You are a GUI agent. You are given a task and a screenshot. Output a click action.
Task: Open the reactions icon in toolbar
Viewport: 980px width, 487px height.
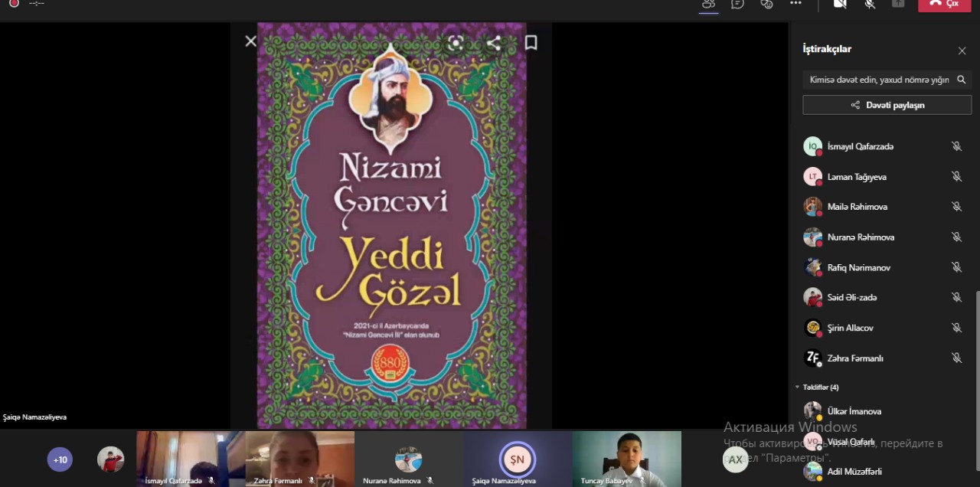(x=766, y=4)
